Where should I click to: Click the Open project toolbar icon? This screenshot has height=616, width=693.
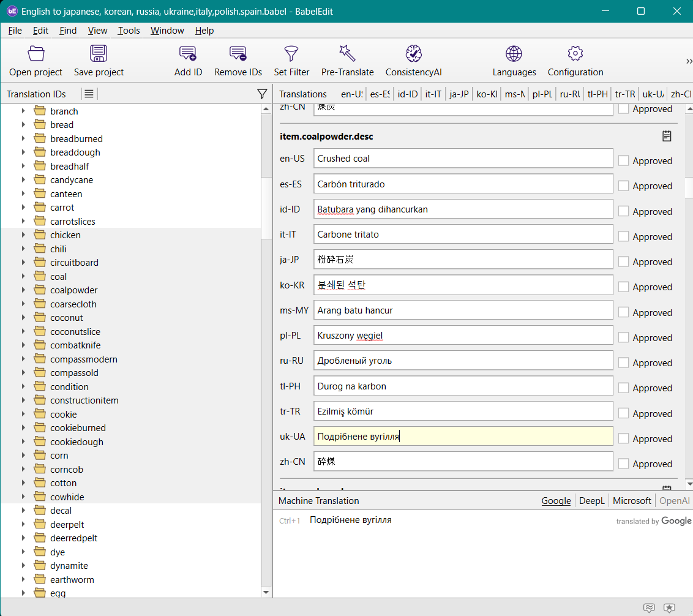click(36, 54)
